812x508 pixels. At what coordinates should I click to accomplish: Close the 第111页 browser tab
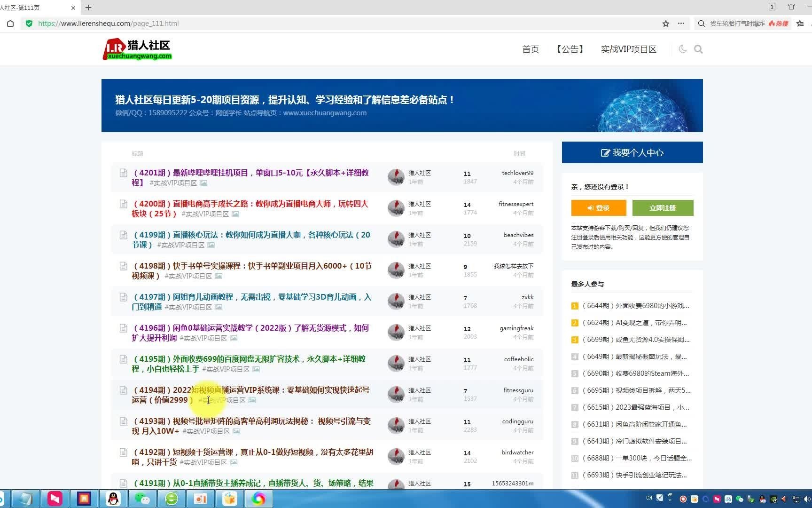pos(73,8)
